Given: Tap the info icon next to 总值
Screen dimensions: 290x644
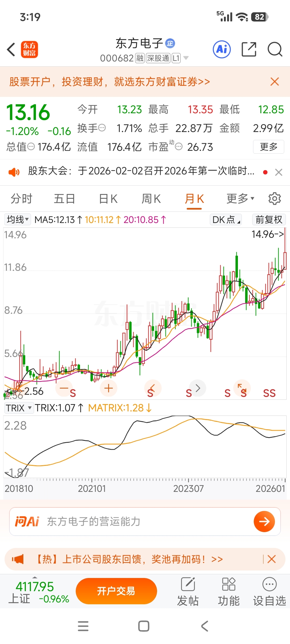Looking at the screenshot, I should coord(31,147).
